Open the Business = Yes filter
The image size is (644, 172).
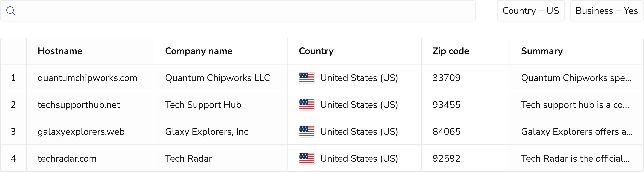coord(606,11)
